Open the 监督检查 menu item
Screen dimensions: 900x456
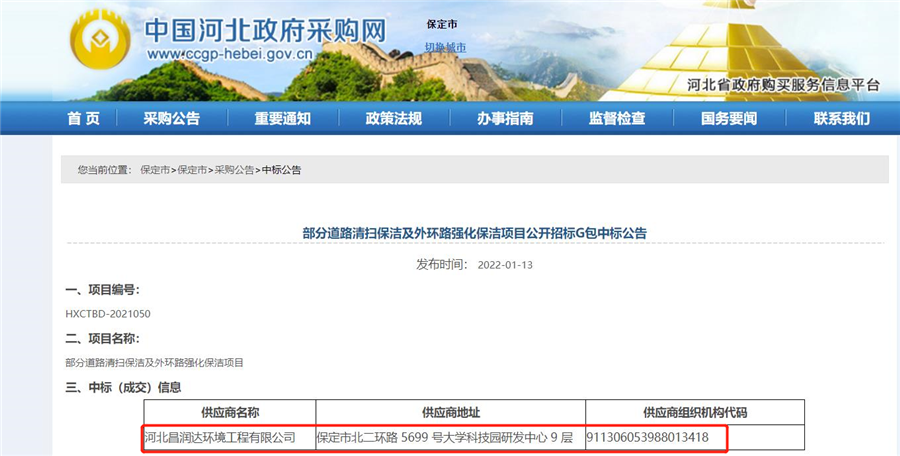[x=617, y=118]
